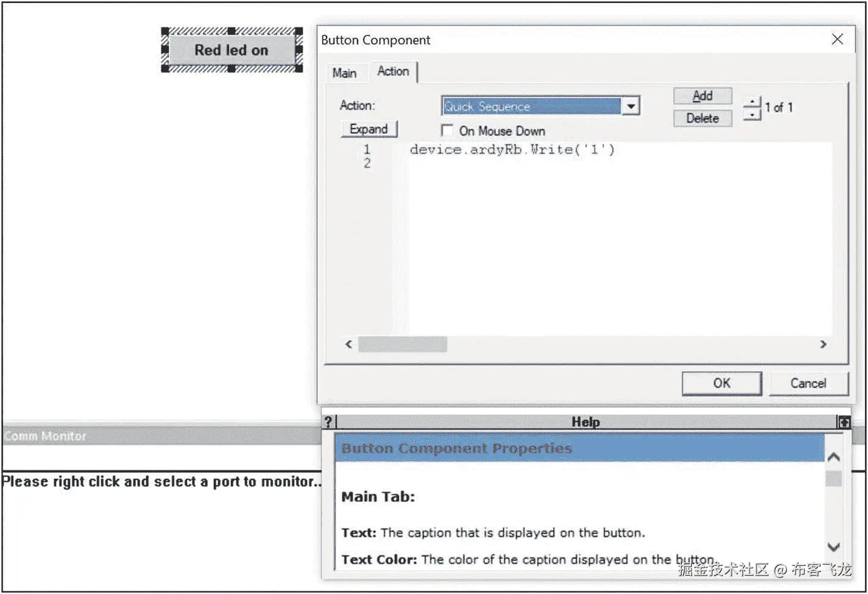Click line number 2 in code editor
The height and width of the screenshot is (594, 868).
point(367,163)
